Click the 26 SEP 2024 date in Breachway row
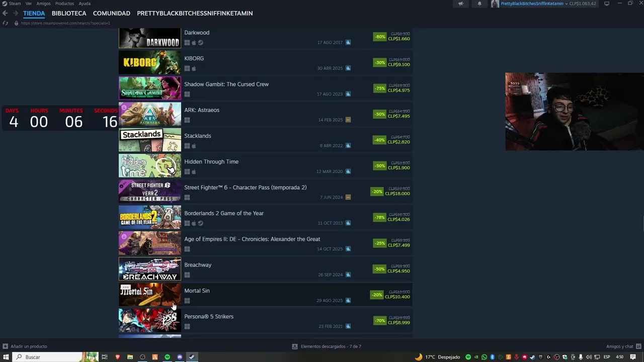The width and height of the screenshot is (644, 362). [331, 275]
